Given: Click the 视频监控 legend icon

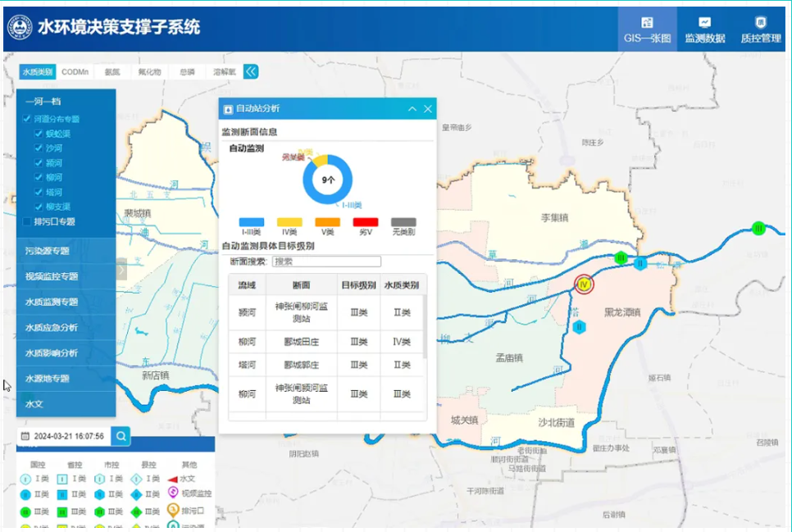Looking at the screenshot, I should [x=173, y=493].
